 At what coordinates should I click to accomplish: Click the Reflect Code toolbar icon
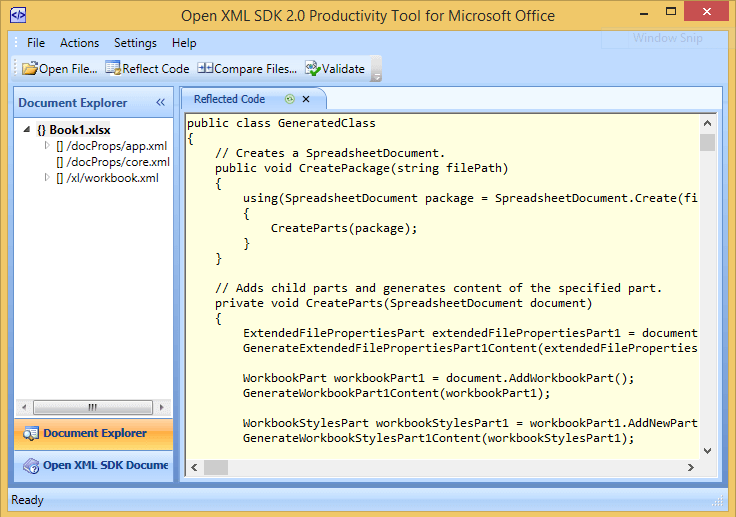[x=113, y=69]
